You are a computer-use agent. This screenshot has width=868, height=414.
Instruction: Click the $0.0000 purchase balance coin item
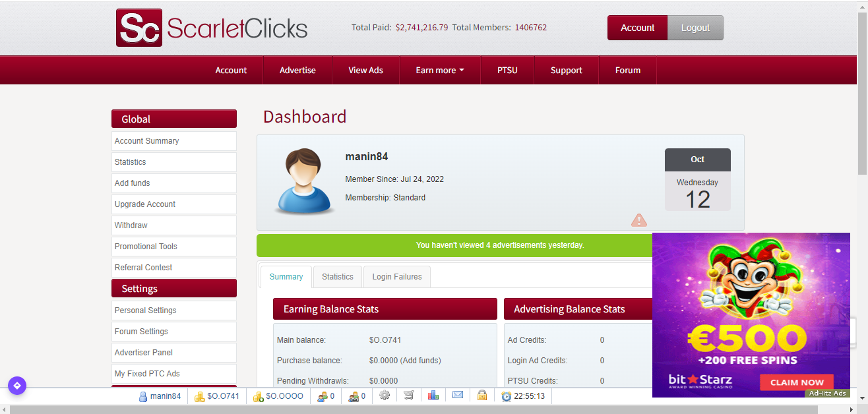pyautogui.click(x=278, y=396)
